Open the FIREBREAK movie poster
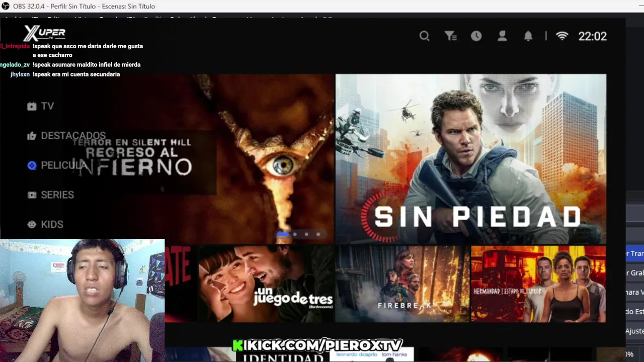 click(403, 284)
